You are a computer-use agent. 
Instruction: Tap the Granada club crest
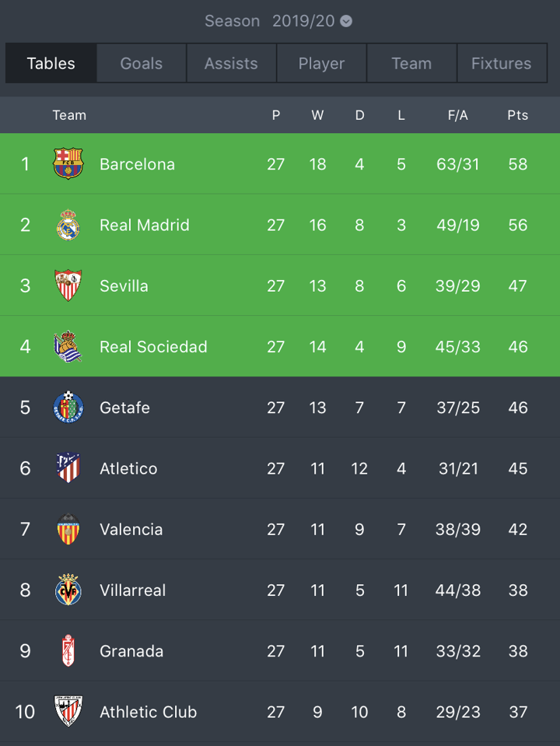(x=68, y=651)
